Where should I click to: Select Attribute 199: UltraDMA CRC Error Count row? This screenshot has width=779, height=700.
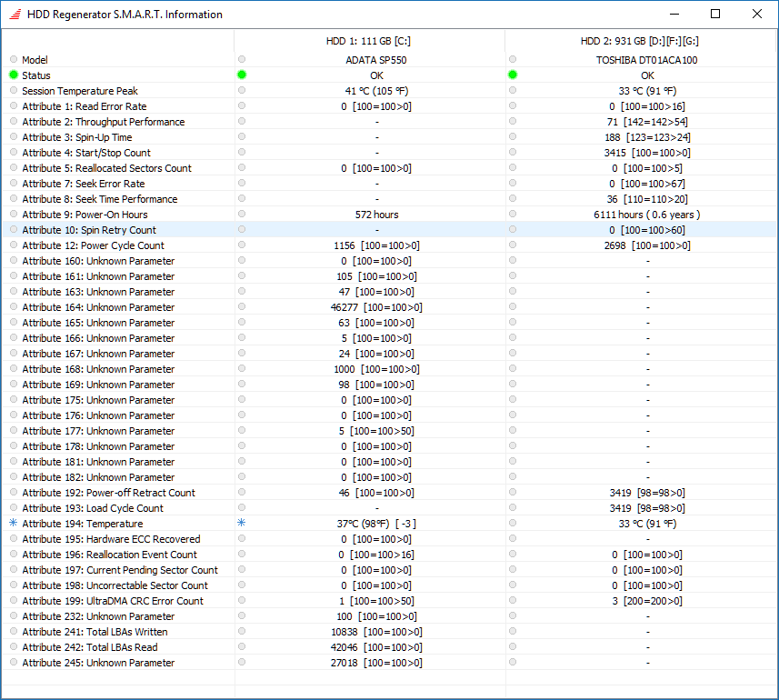pyautogui.click(x=389, y=601)
